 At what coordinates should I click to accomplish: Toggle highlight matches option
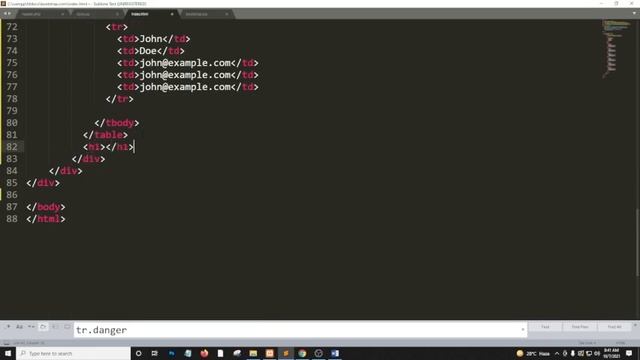[67, 327]
